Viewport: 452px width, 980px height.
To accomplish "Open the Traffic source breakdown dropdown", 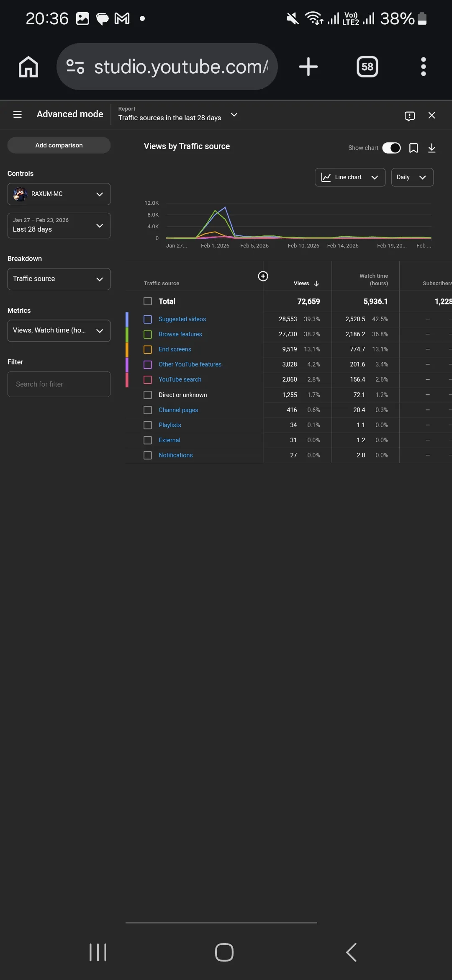I will [59, 279].
